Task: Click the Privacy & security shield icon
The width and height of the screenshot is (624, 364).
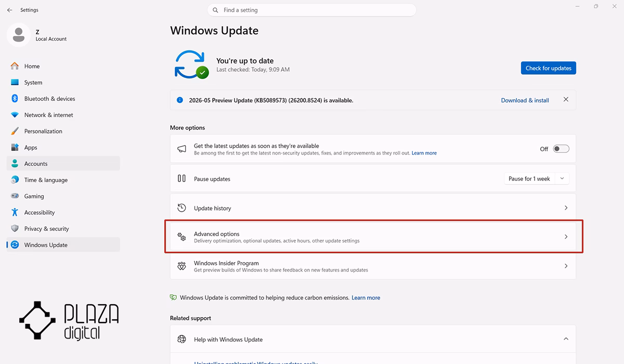Action: tap(15, 228)
